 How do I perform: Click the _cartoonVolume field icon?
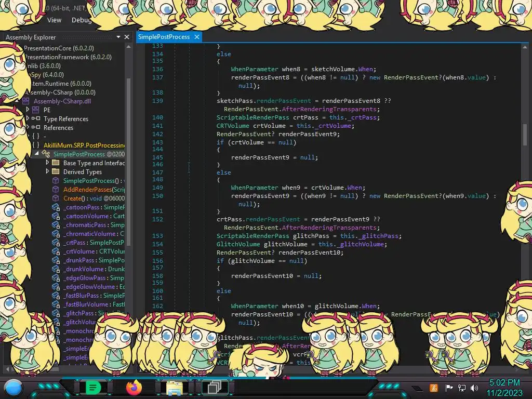[56, 216]
